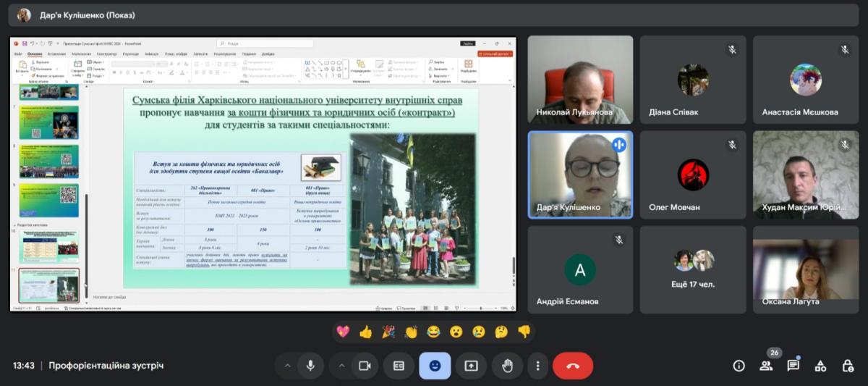Switch to Вставлення tab in shared PowerPoint
This screenshot has width=868, height=386.
[x=56, y=54]
